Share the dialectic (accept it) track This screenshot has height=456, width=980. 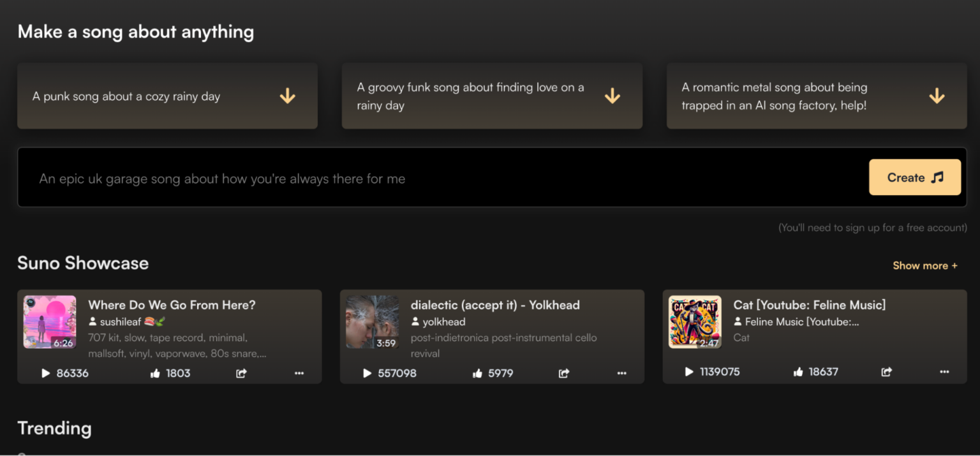point(564,373)
